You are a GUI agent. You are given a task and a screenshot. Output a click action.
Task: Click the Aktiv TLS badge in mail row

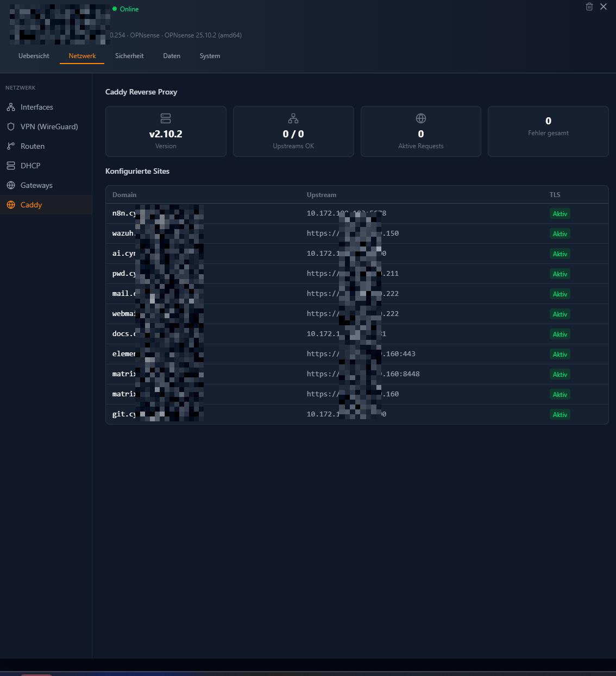tap(560, 294)
